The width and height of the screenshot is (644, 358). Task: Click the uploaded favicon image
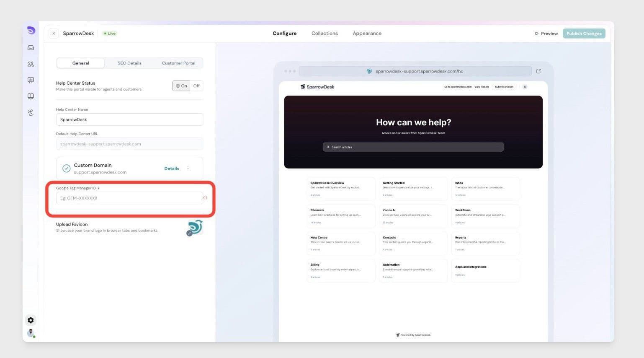pyautogui.click(x=195, y=228)
